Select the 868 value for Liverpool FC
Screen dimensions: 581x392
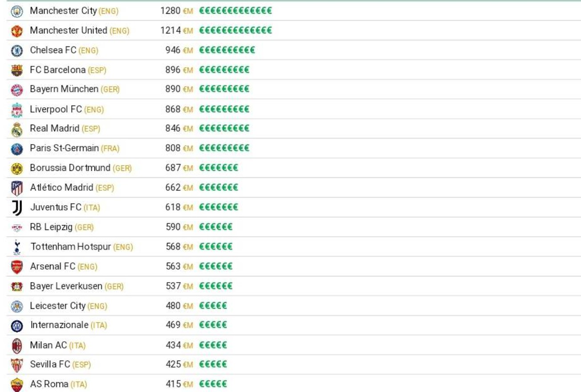point(173,109)
